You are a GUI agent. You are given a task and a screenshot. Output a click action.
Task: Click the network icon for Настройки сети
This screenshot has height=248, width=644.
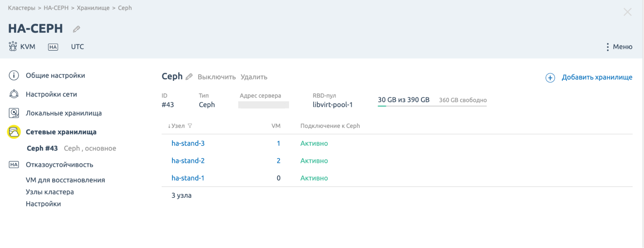coord(14,94)
